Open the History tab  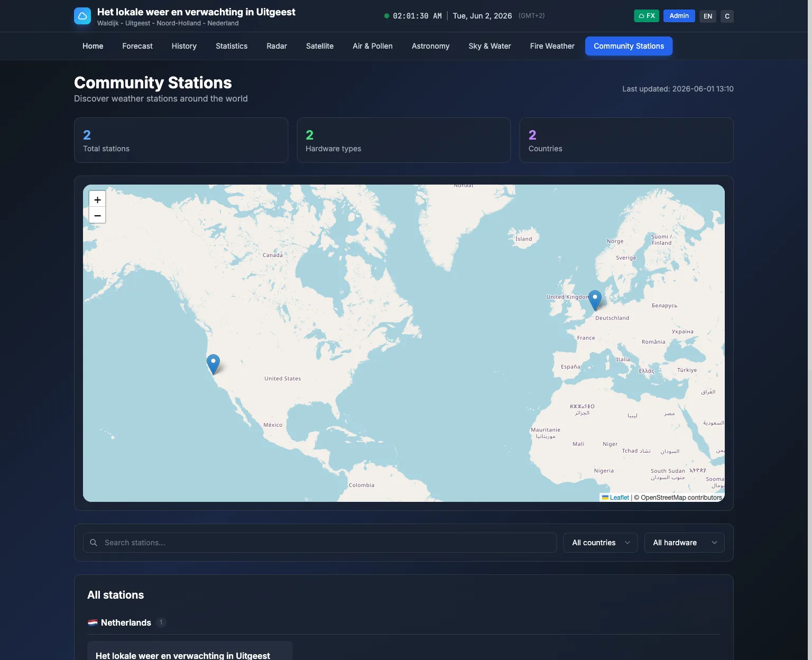coord(184,46)
